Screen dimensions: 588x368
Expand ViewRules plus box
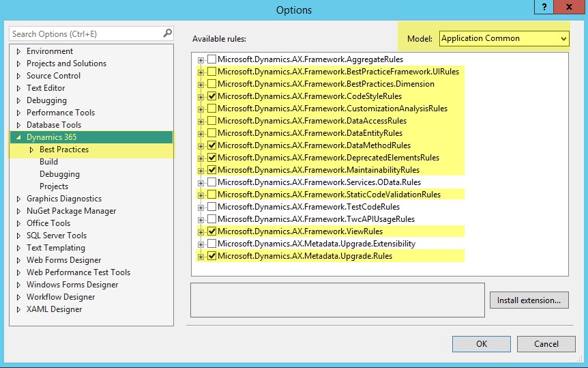(201, 232)
